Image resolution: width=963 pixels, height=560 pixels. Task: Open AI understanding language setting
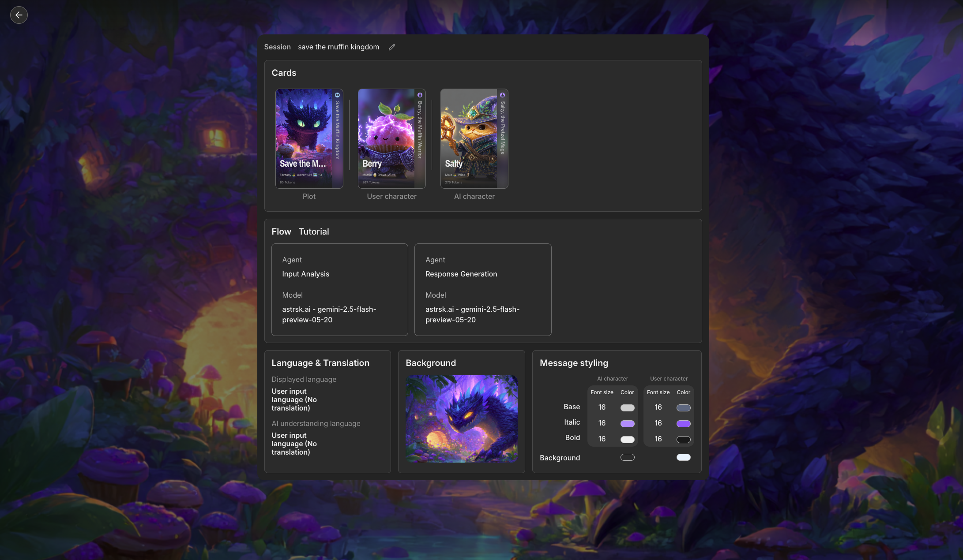pyautogui.click(x=294, y=444)
